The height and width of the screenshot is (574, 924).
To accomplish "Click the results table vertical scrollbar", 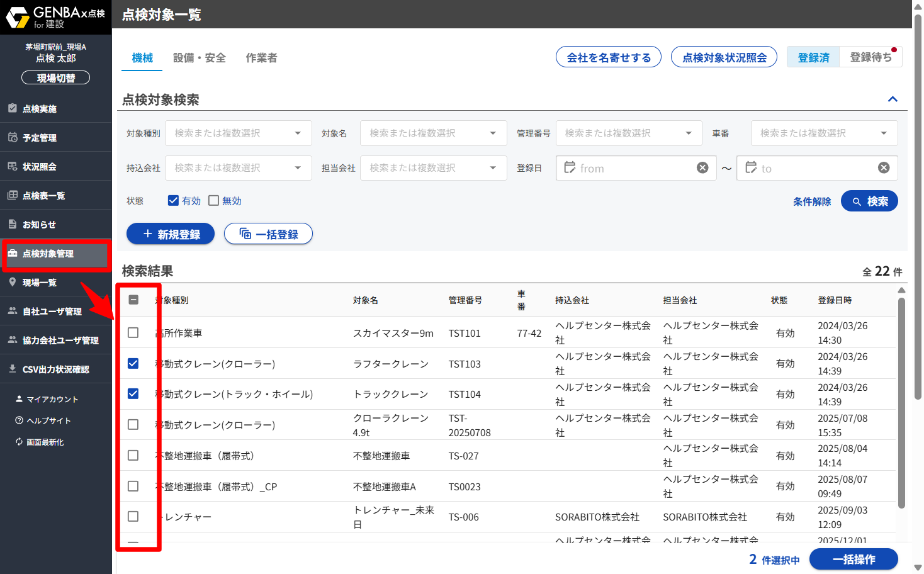I will 901,403.
